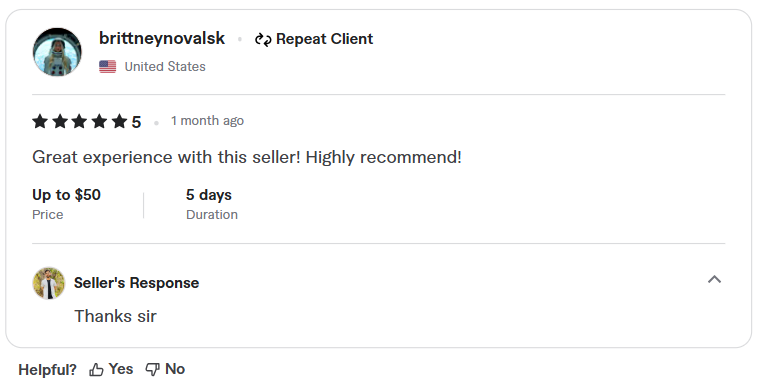This screenshot has width=766, height=392.
Task: Click the first rating star
Action: [x=40, y=121]
